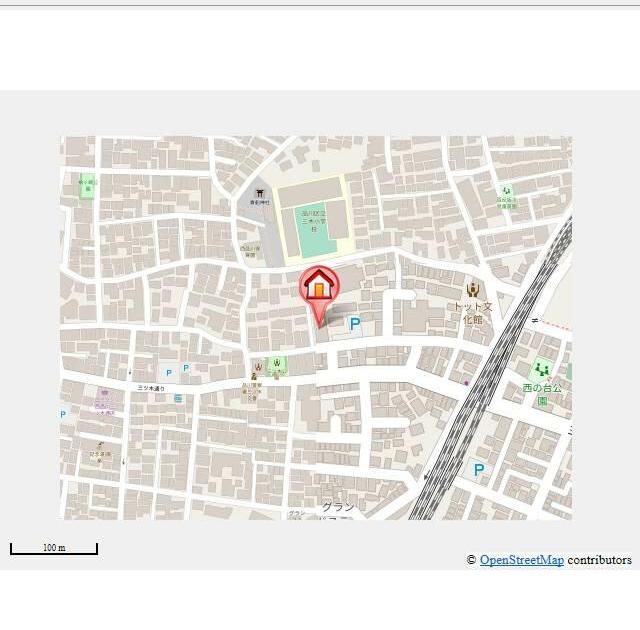Click the ミツ木通り street label

point(150,387)
